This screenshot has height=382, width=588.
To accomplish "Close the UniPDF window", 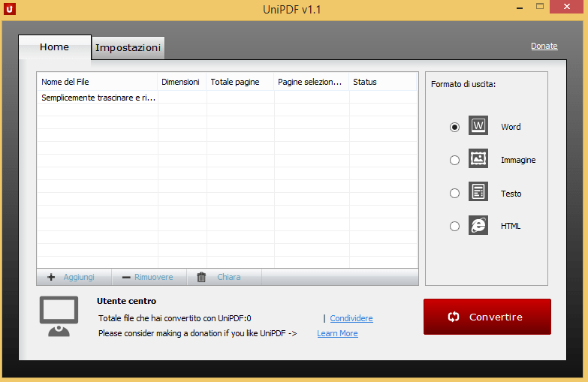I will click(x=567, y=7).
